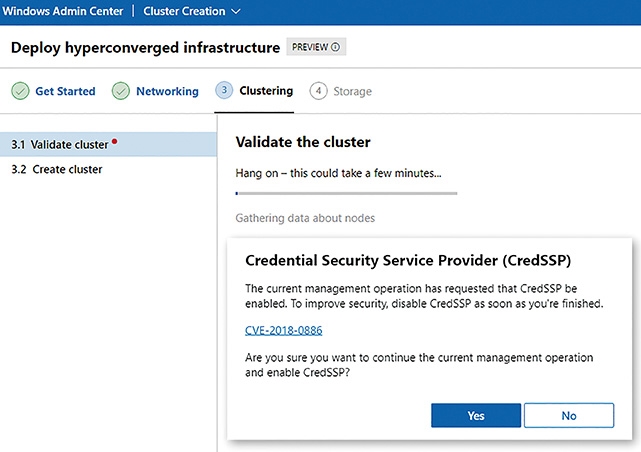The height and width of the screenshot is (452, 641).
Task: Open the Cluster Creation menu label
Action: (184, 11)
